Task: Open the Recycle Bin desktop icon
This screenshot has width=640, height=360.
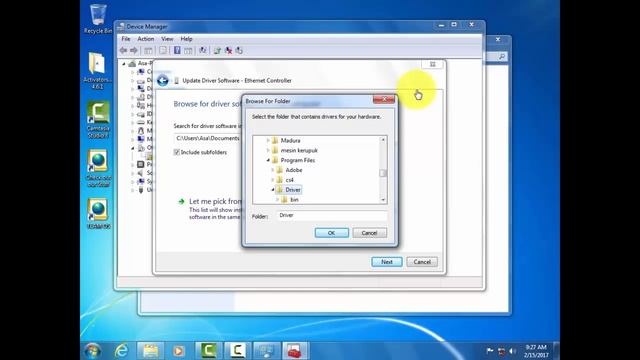Action: click(98, 19)
